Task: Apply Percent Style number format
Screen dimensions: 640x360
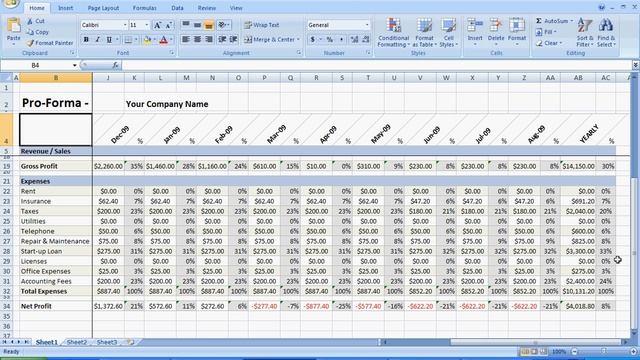Action: [x=329, y=40]
